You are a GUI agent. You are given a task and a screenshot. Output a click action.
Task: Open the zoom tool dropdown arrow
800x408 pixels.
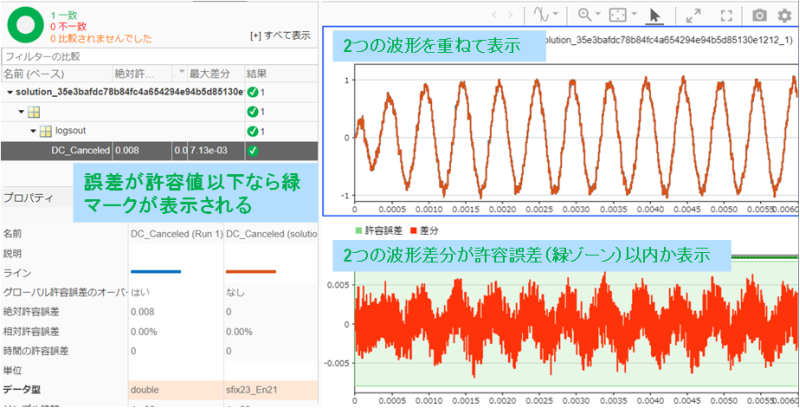597,14
